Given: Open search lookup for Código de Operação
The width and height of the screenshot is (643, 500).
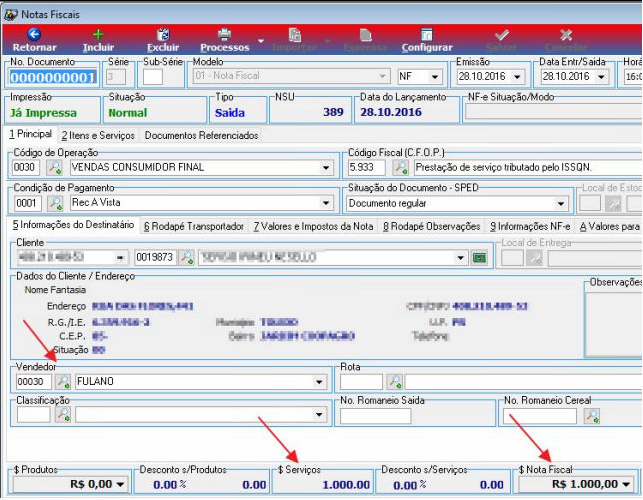Looking at the screenshot, I should (x=55, y=167).
